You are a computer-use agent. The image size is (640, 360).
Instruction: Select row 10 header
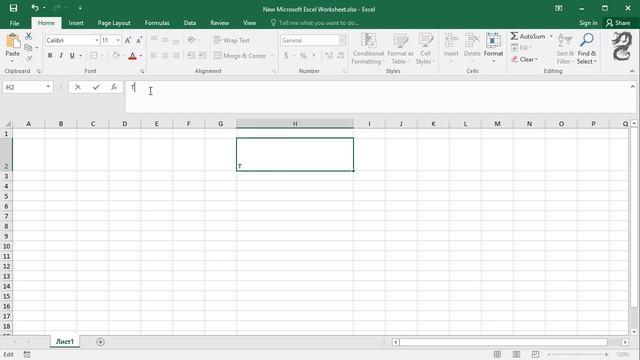click(6, 246)
